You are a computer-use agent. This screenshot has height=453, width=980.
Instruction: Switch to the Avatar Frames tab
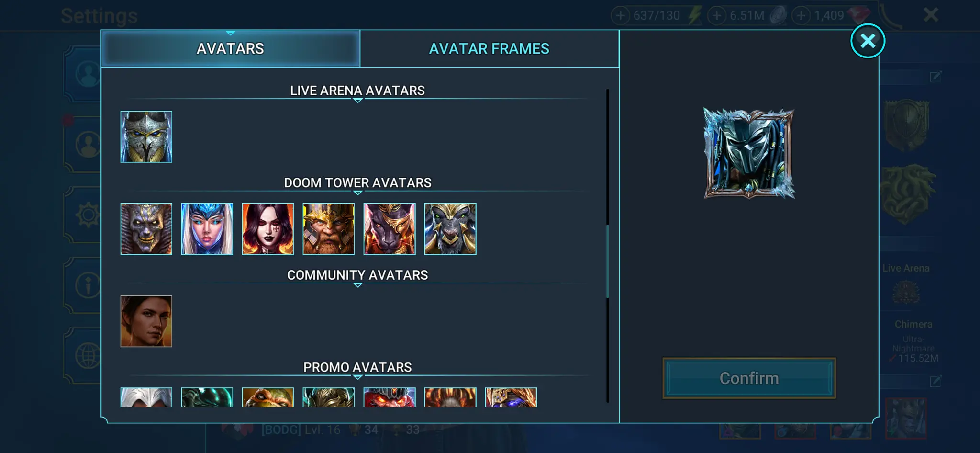pyautogui.click(x=489, y=48)
